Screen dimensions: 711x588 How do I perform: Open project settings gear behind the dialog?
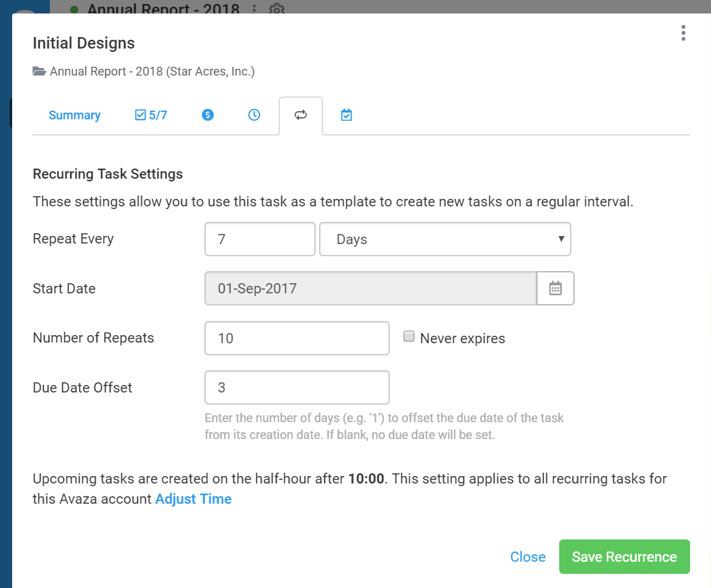point(275,9)
